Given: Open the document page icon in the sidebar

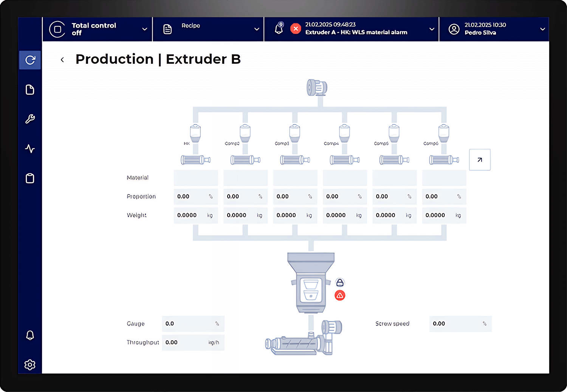Looking at the screenshot, I should tap(30, 90).
